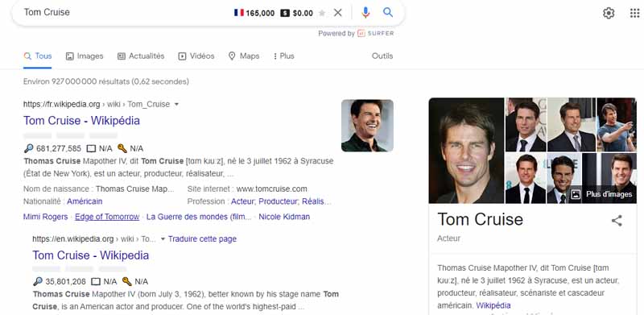Click word count icon on en.wikipedia result
The height and width of the screenshot is (315, 644).
[x=96, y=282]
